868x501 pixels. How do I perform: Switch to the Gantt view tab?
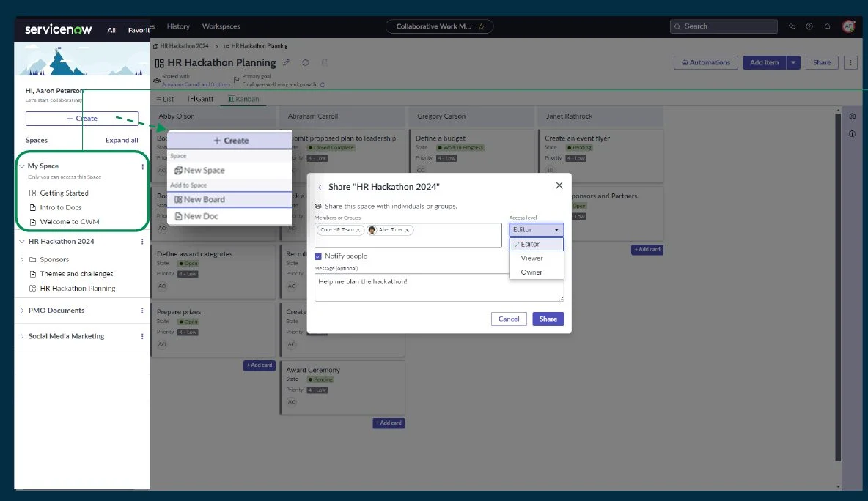point(201,99)
